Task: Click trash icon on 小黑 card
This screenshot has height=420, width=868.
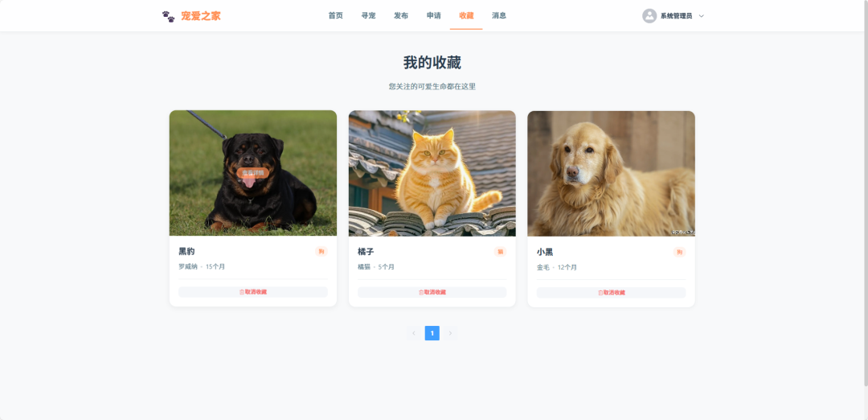Action: (x=600, y=293)
